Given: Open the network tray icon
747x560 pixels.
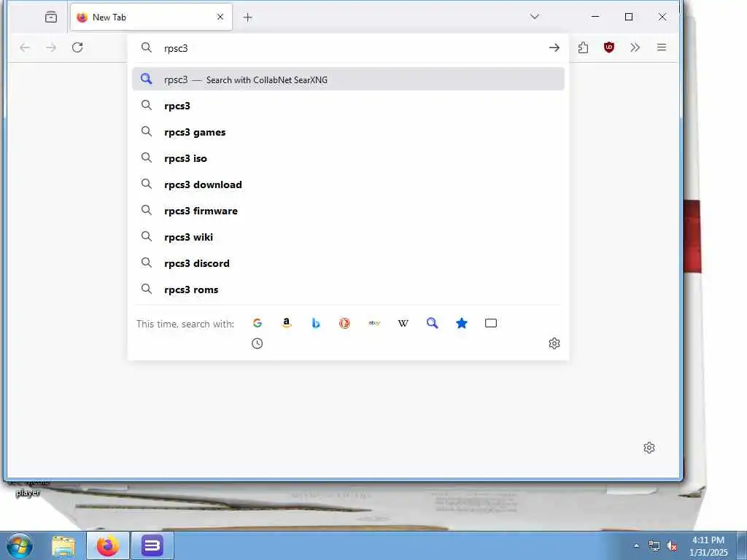Looking at the screenshot, I should tap(654, 546).
